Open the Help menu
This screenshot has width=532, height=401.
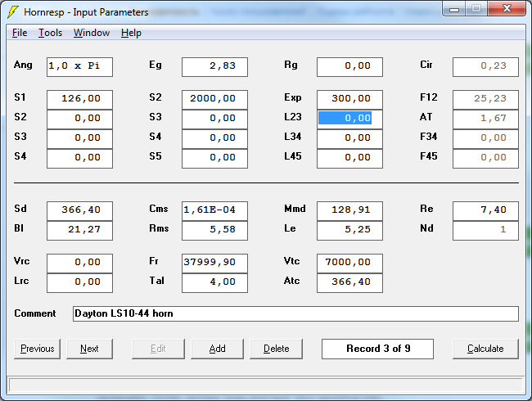pos(131,33)
